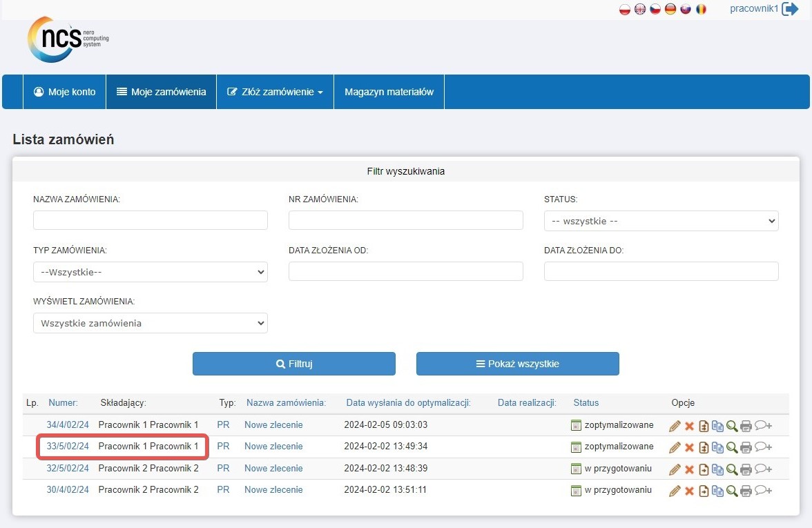Click the magnifier preview icon for order 30/4/02/24

click(732, 491)
